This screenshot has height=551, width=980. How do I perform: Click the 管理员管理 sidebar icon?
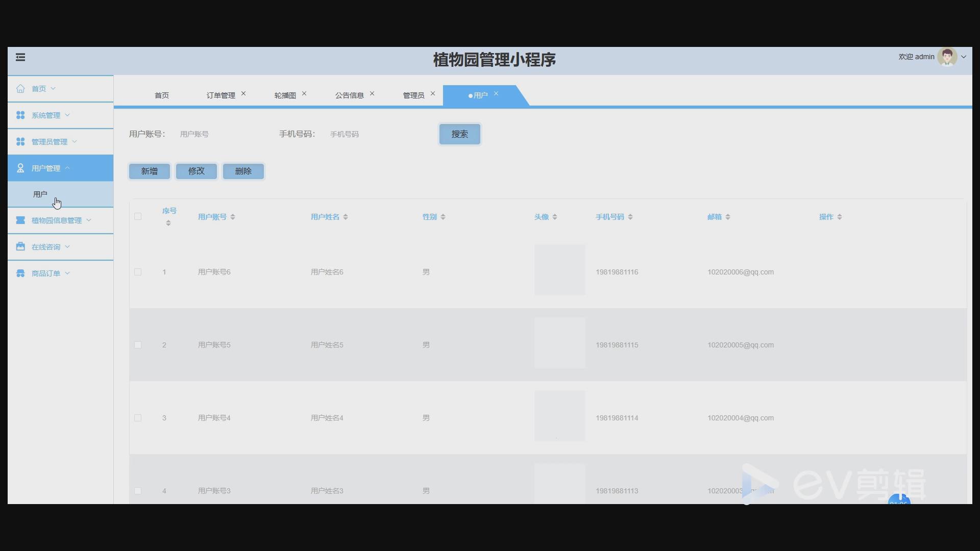coord(20,142)
